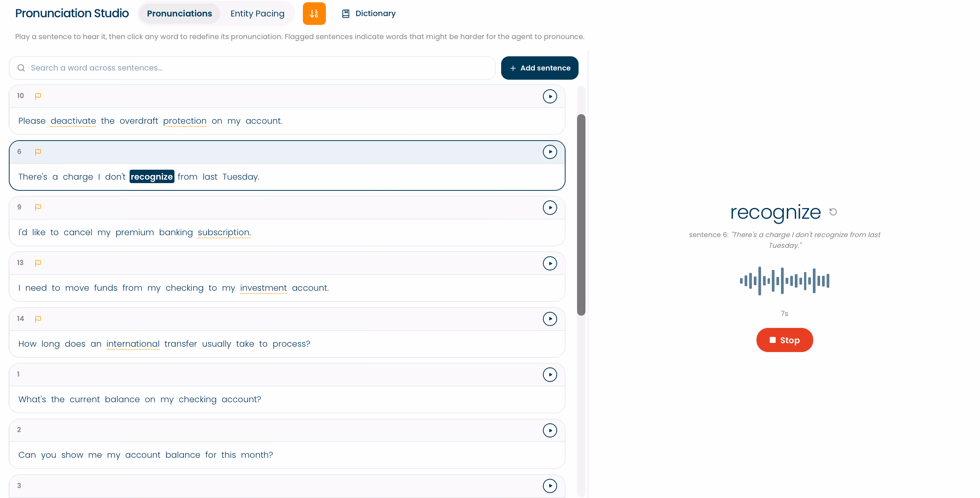
Task: Play sentence 10 audio
Action: [x=550, y=97]
